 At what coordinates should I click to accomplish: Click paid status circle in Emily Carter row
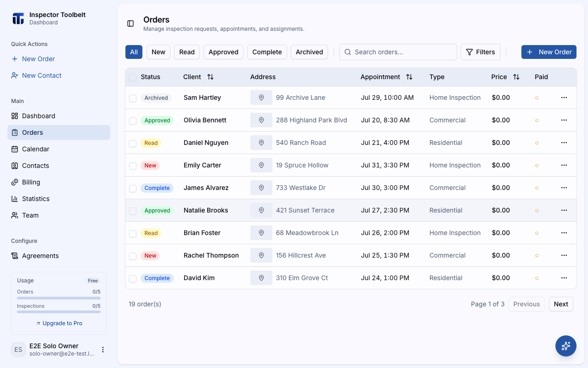point(537,166)
